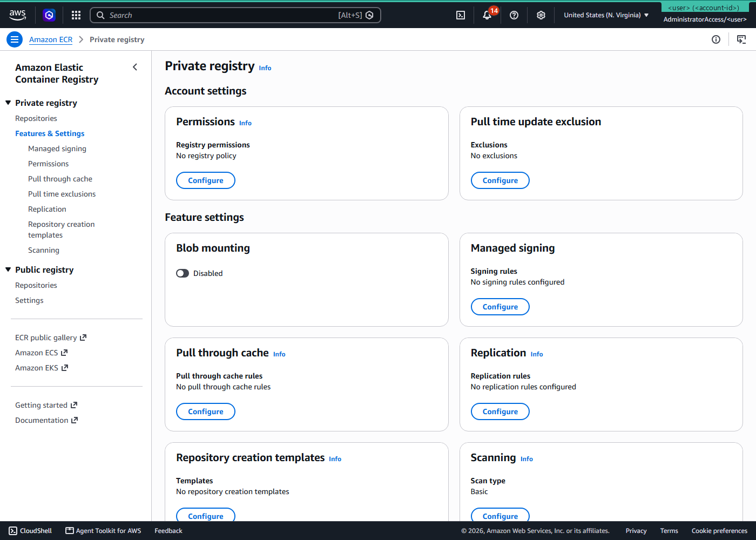Open the purple Amazon Q shortcut icon

(x=49, y=15)
